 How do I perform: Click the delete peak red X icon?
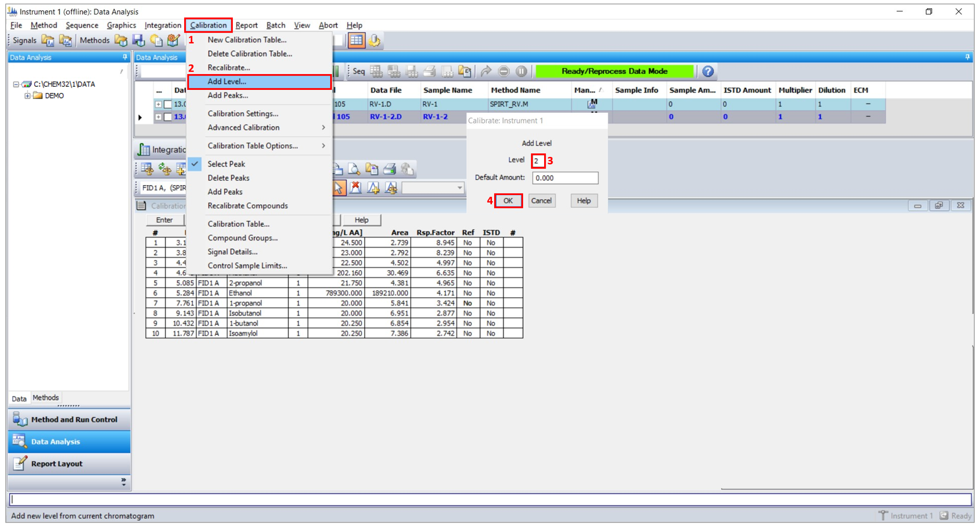[x=356, y=188]
